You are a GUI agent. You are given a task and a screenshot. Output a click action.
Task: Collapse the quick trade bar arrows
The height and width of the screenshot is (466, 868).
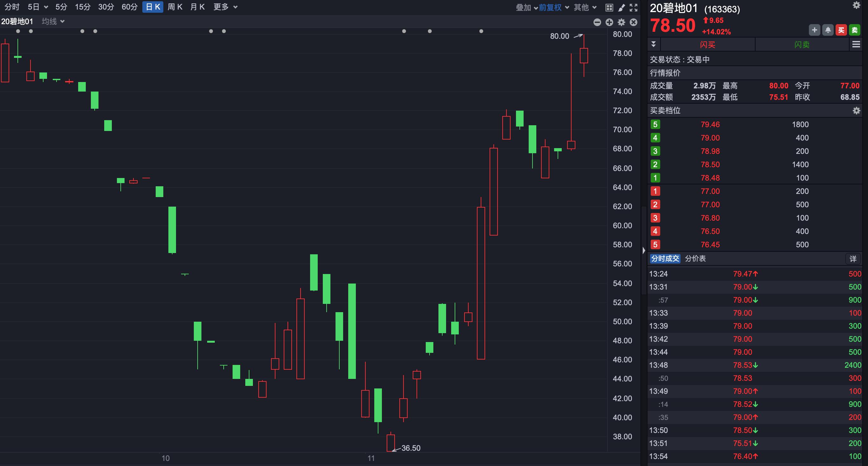coord(653,44)
